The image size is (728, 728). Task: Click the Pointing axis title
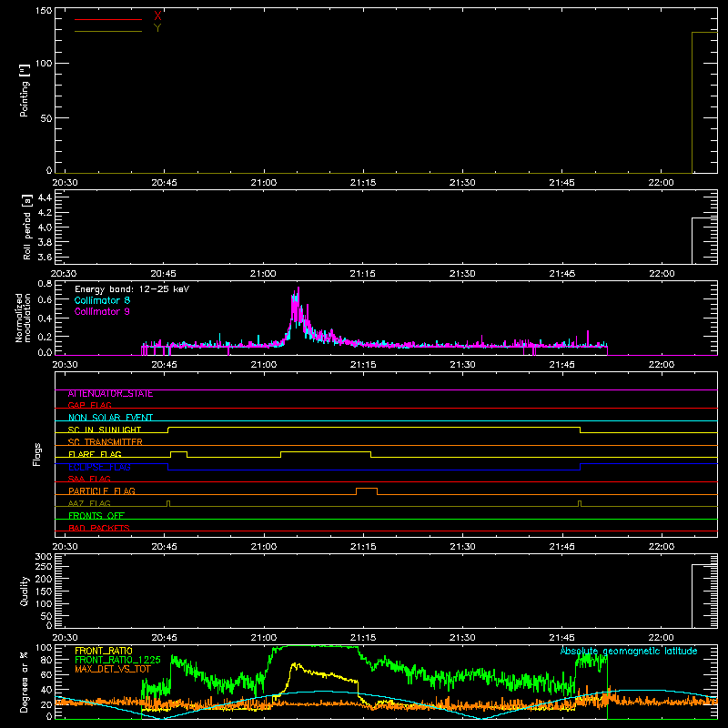[25, 90]
